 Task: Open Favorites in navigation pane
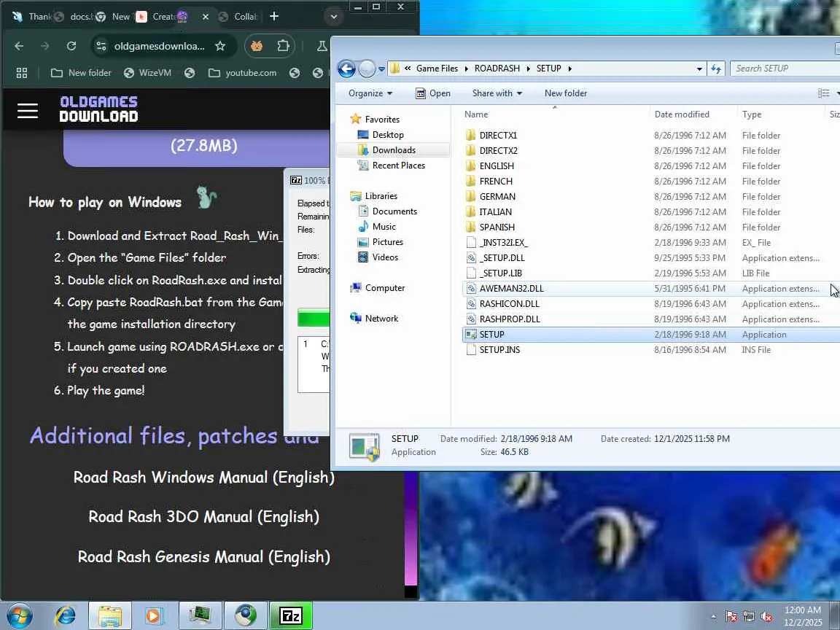coord(382,120)
